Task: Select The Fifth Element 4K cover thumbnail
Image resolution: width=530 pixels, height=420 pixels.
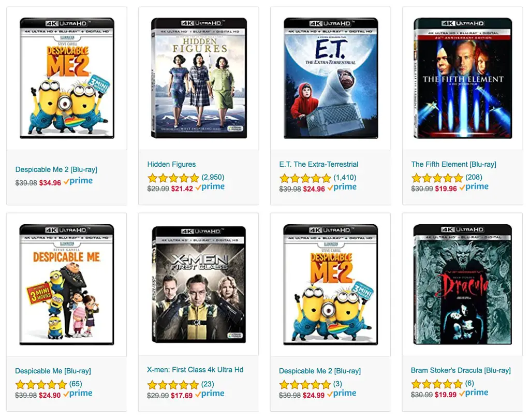Action: (463, 78)
